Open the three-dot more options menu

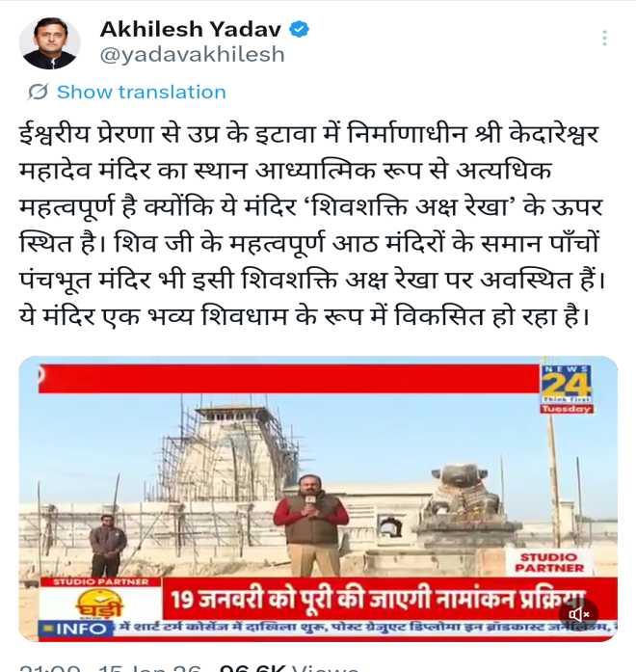click(604, 39)
